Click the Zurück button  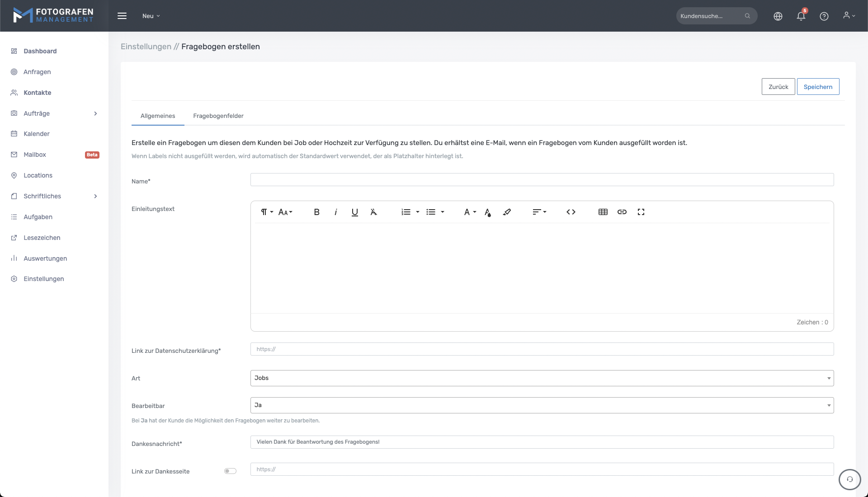[778, 87]
